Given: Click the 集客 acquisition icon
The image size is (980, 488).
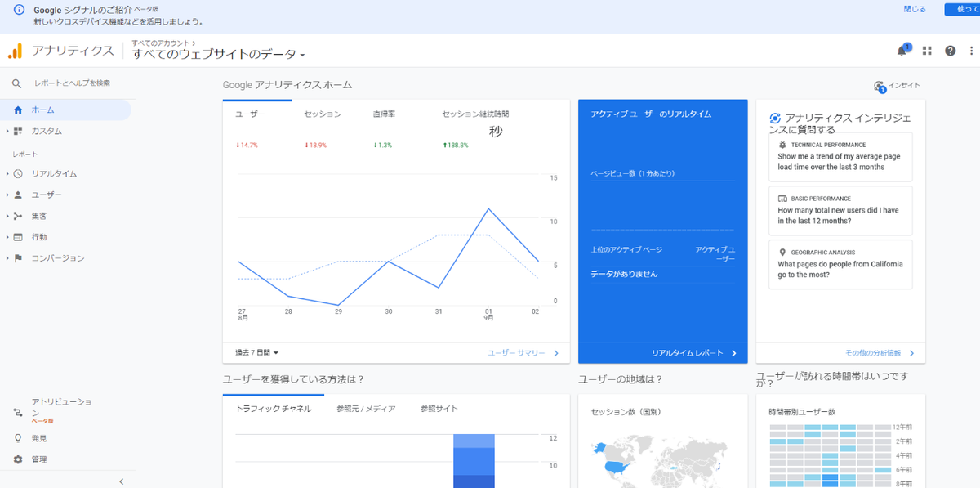Looking at the screenshot, I should point(18,216).
